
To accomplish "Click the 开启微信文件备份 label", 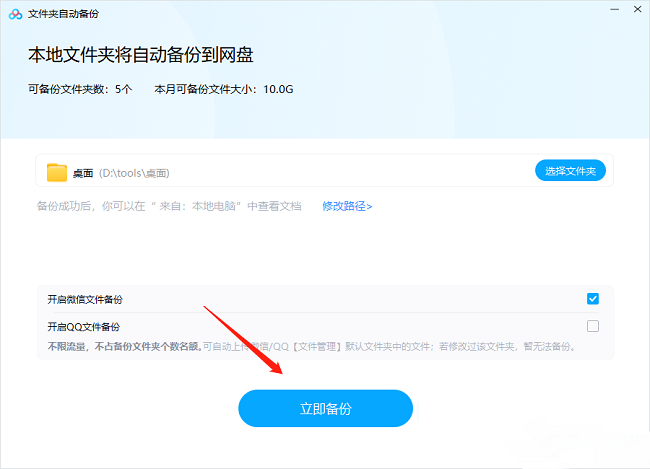I will [x=85, y=299].
